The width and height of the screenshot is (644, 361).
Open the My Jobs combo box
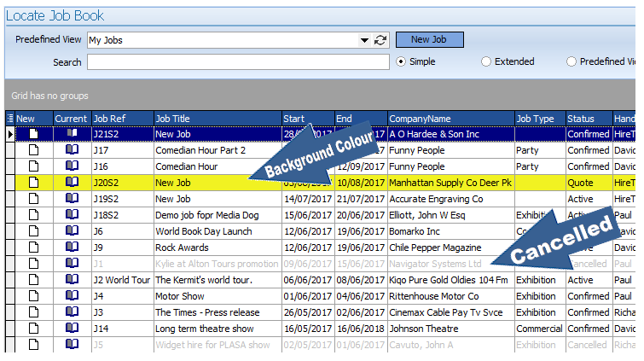226,40
